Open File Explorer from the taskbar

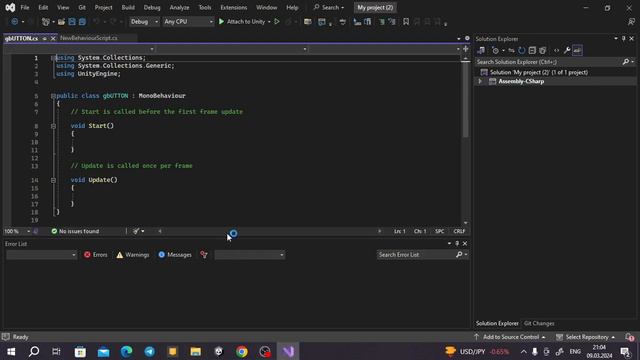pos(196,351)
